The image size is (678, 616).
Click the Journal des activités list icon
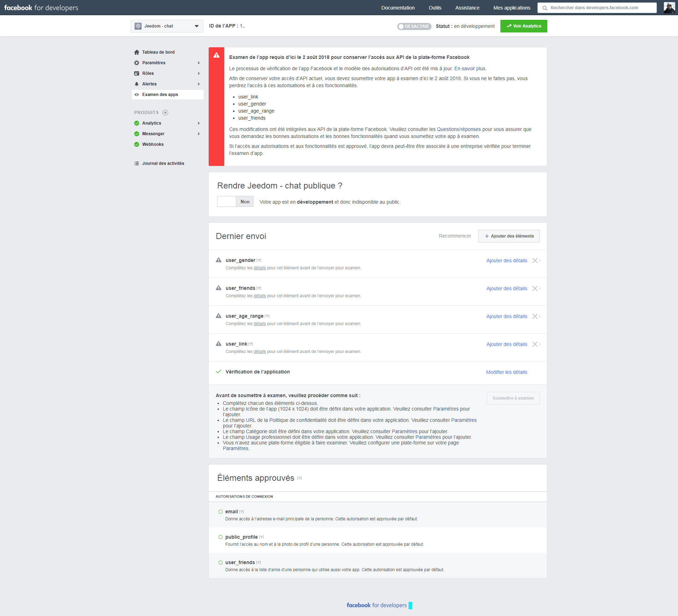coord(137,163)
